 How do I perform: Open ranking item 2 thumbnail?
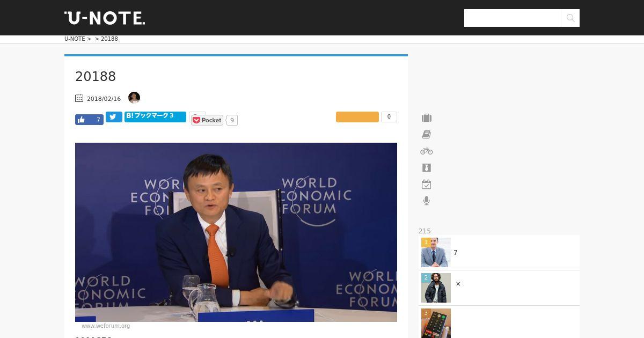tap(436, 288)
